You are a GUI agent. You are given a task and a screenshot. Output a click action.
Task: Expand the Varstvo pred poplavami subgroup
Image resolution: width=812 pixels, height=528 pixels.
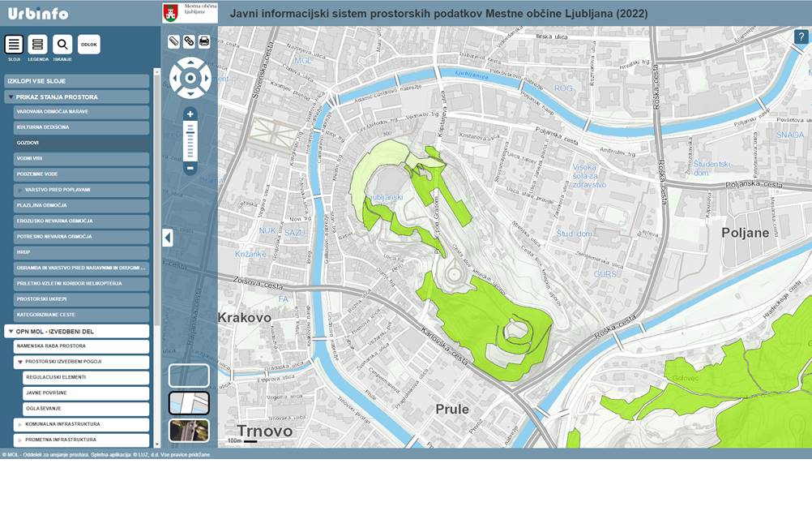pyautogui.click(x=20, y=190)
